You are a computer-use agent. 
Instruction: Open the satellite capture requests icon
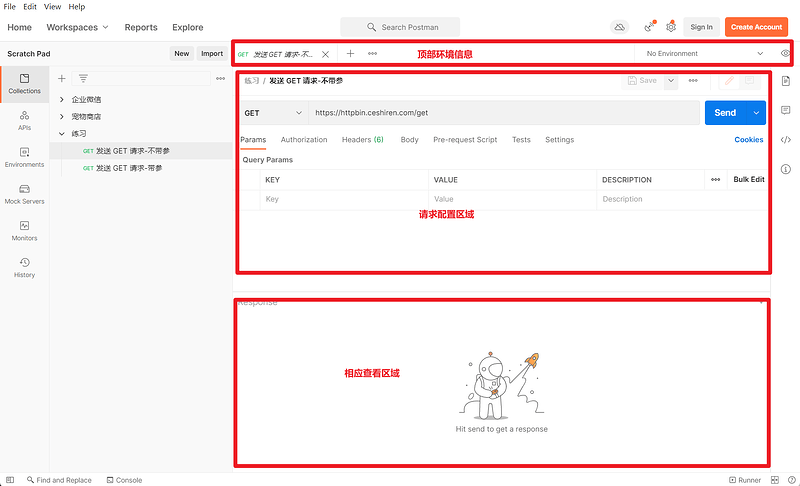pyautogui.click(x=649, y=27)
